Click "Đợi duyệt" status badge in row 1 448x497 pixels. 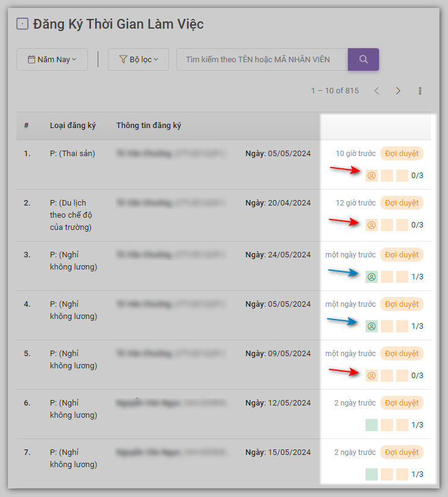(x=402, y=153)
